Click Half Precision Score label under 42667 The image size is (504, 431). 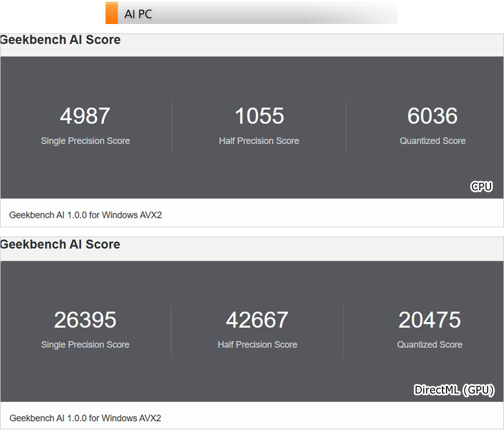pos(257,344)
